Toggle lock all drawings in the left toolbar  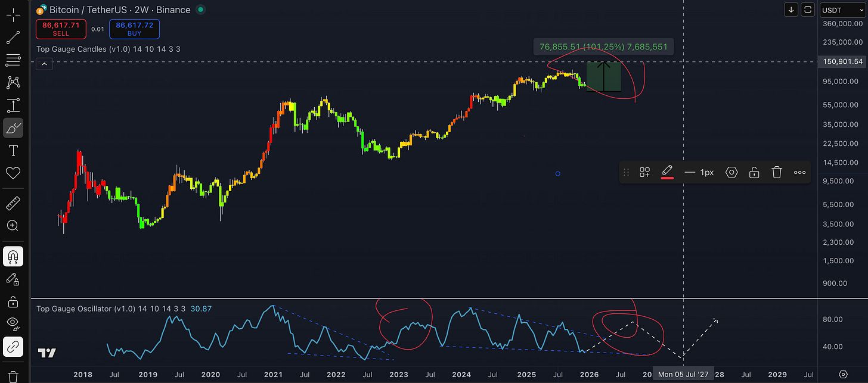(x=13, y=301)
